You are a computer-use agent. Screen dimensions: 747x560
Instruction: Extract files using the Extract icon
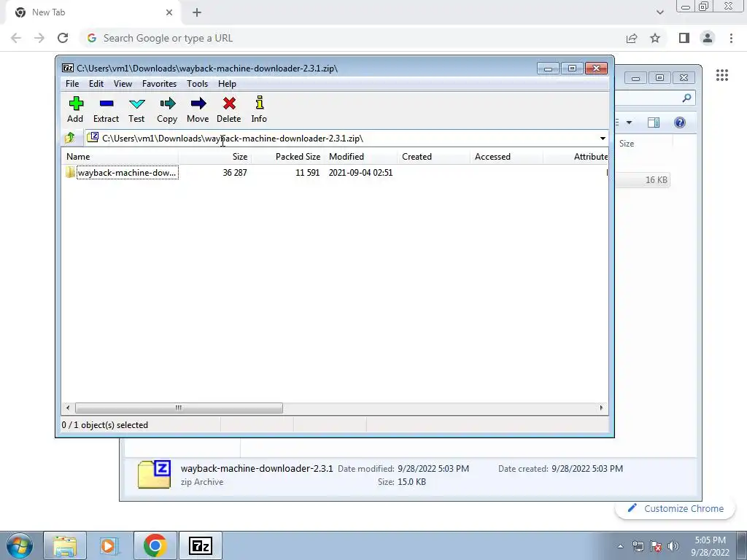106,109
